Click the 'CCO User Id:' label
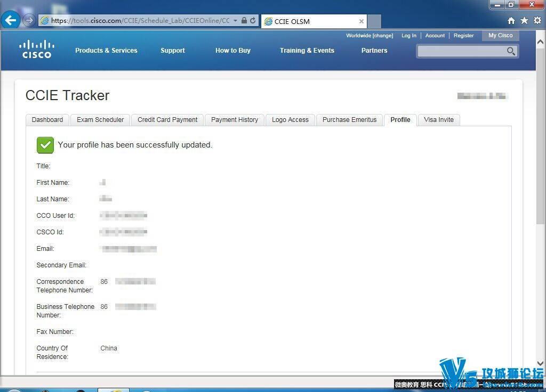The width and height of the screenshot is (546, 392). pyautogui.click(x=55, y=216)
